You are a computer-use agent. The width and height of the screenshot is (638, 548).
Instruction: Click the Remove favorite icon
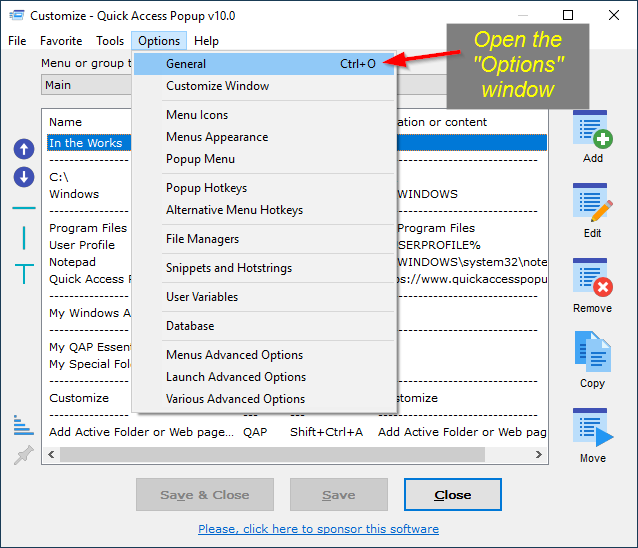click(x=592, y=278)
